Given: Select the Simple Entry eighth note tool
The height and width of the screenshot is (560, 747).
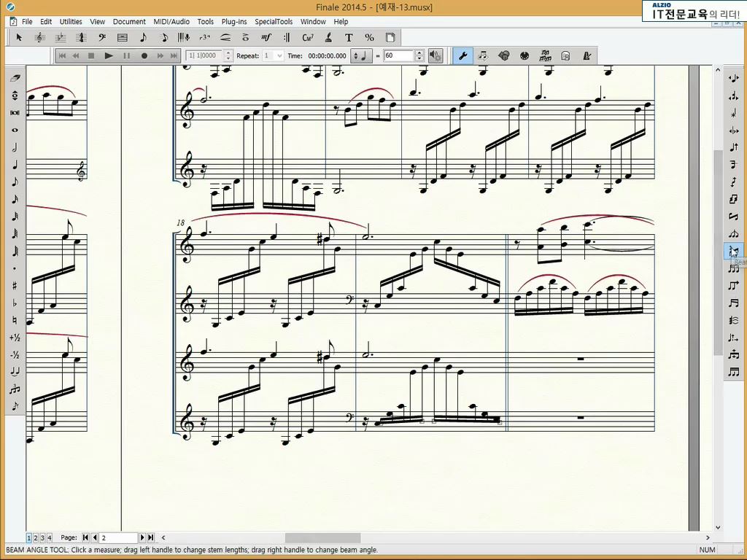Looking at the screenshot, I should 143,38.
